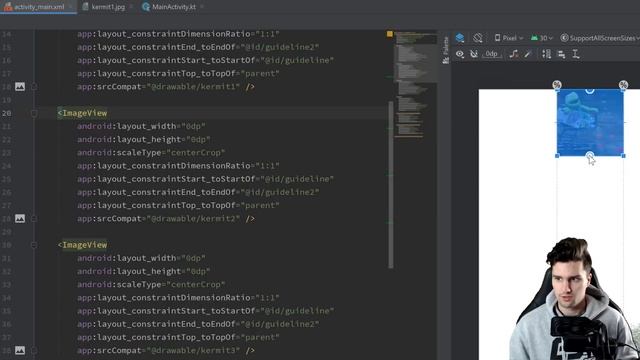
Task: Click the left percent guideline indicator
Action: tap(557, 85)
